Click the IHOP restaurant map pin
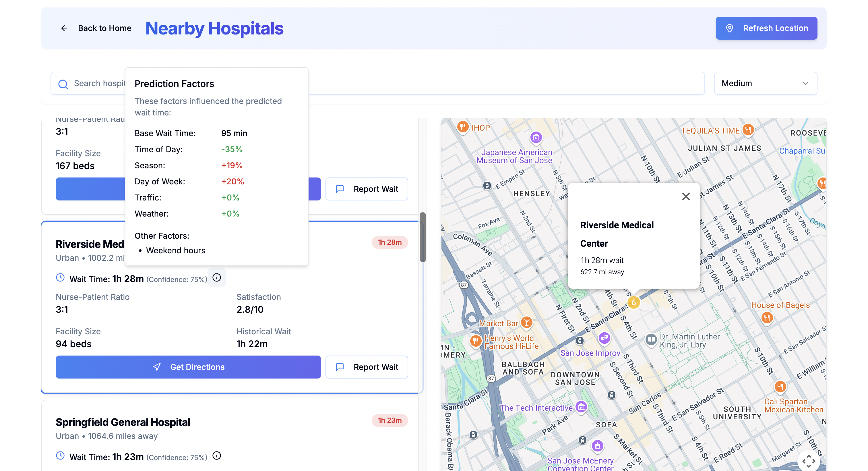 pyautogui.click(x=463, y=127)
